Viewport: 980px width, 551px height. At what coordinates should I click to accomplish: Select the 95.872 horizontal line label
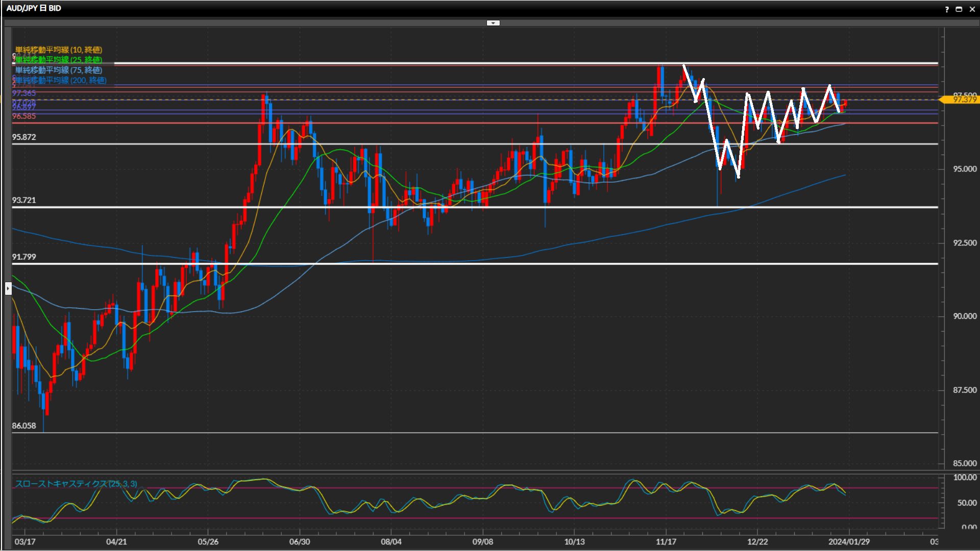pyautogui.click(x=24, y=137)
